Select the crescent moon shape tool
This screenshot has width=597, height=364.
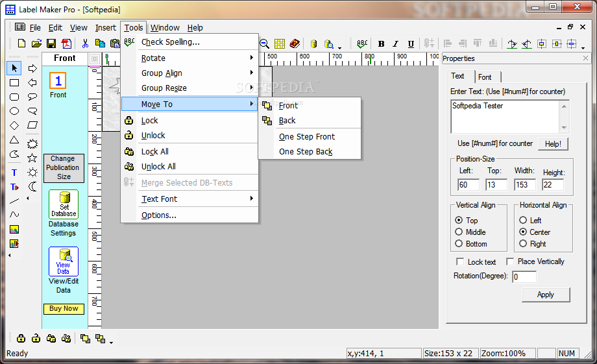pos(32,186)
